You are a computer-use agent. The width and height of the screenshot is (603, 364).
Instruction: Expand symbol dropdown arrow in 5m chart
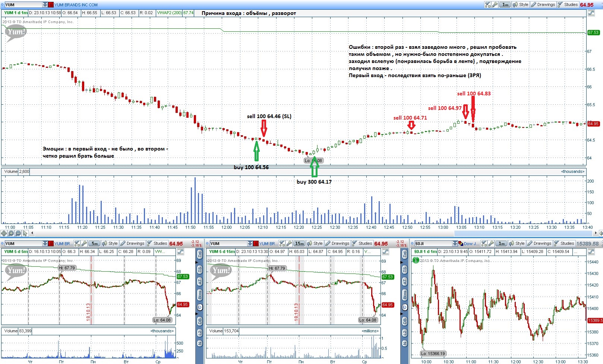click(x=45, y=243)
